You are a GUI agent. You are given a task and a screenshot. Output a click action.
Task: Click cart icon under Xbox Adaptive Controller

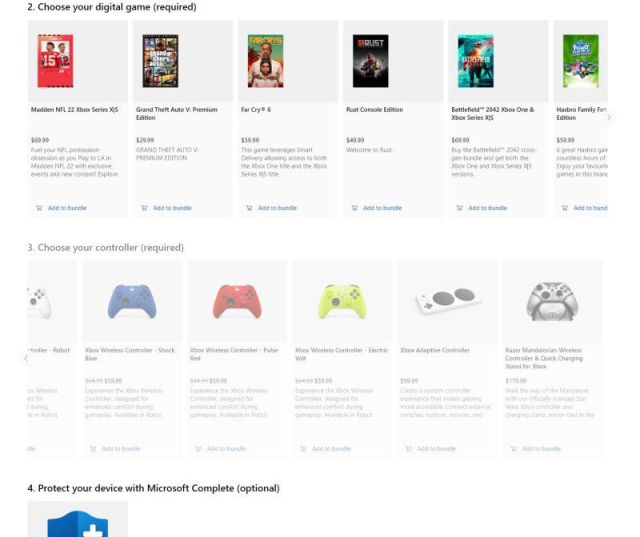point(408,449)
